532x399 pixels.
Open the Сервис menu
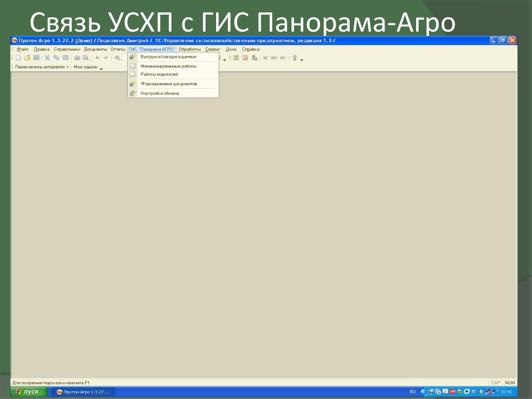(212, 49)
